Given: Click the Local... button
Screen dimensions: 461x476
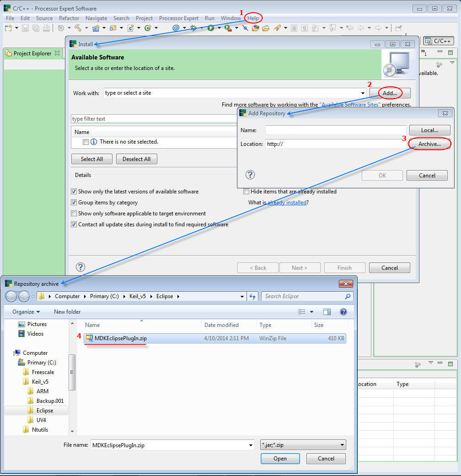Looking at the screenshot, I should (x=429, y=130).
